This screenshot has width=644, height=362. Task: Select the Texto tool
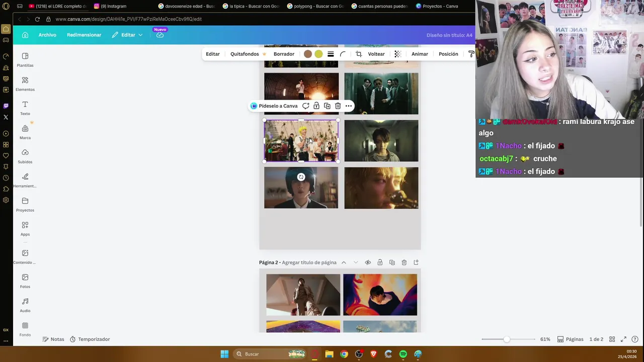[x=25, y=108]
